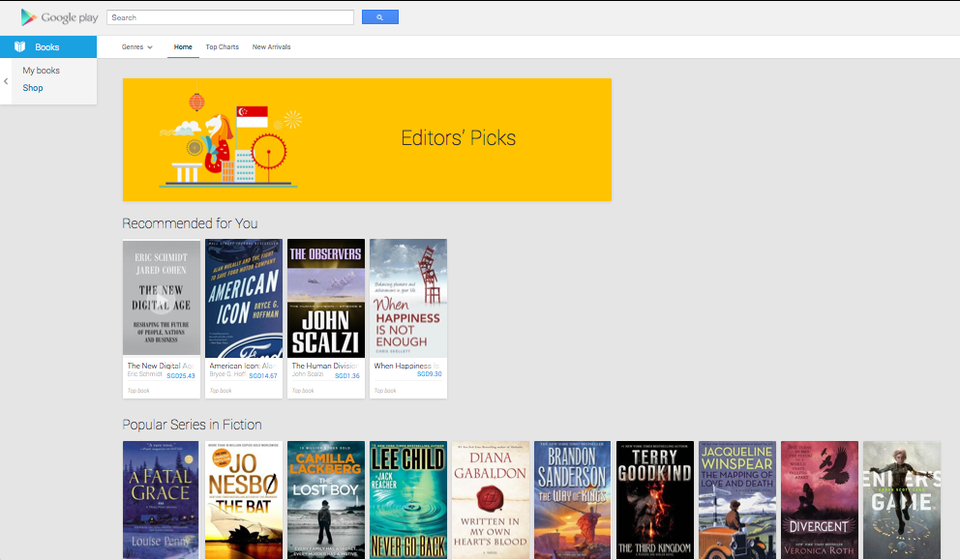The image size is (960, 560).
Task: Click When Happiness title link
Action: (x=407, y=366)
